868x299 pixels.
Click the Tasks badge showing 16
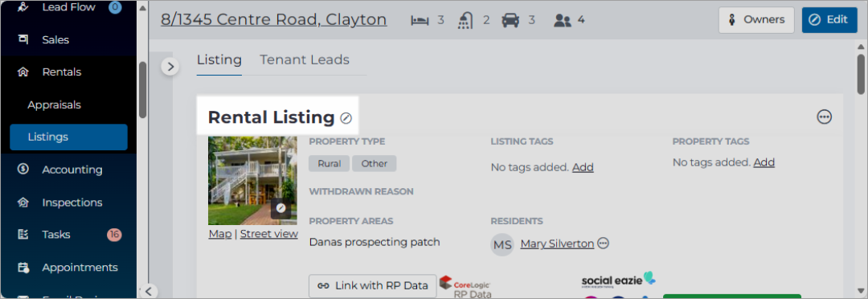pyautogui.click(x=114, y=234)
